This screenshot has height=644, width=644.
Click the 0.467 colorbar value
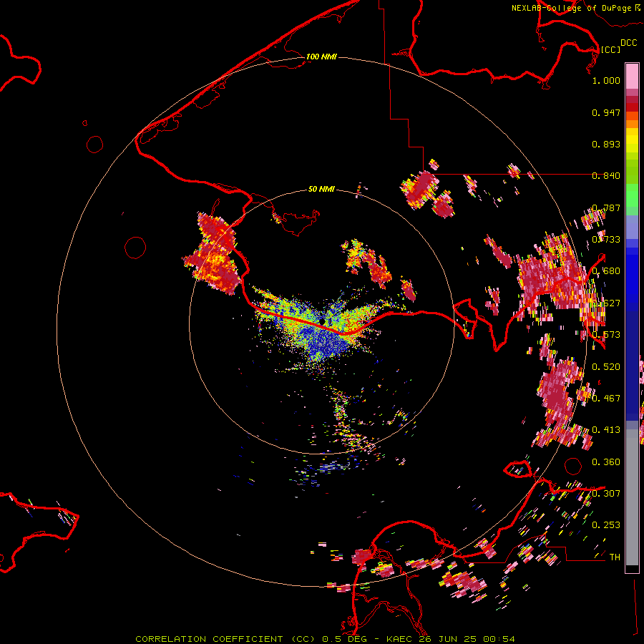[x=606, y=399]
